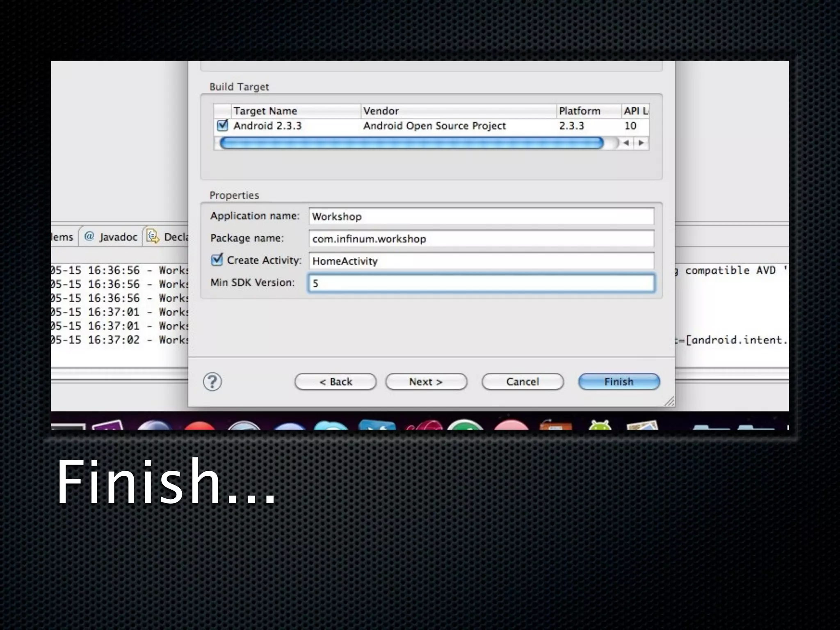Go Back to previous wizard page
Screen dimensions: 840x630
tap(336, 381)
